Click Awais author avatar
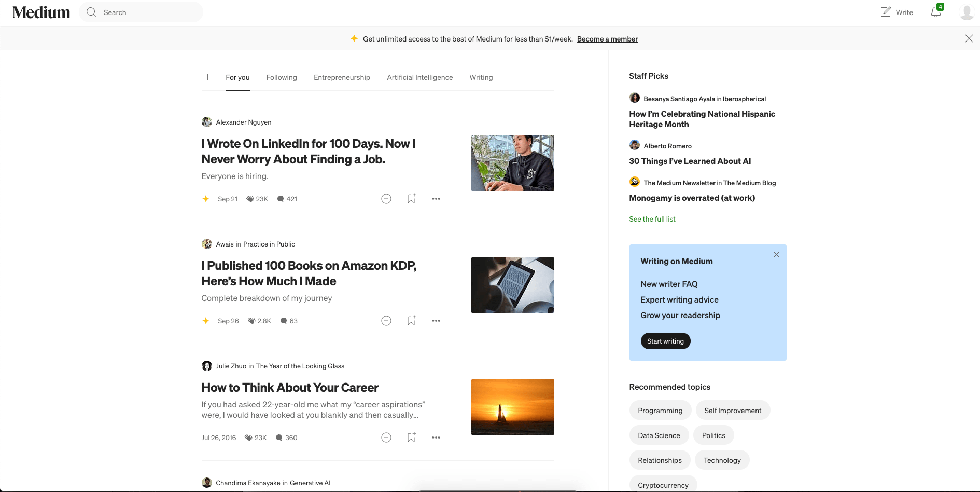This screenshot has height=492, width=980. point(207,244)
